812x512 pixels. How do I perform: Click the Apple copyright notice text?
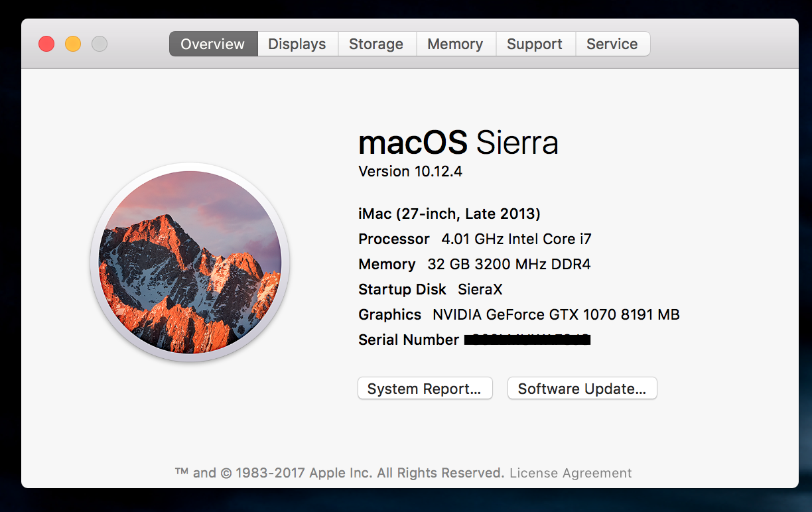[340, 473]
